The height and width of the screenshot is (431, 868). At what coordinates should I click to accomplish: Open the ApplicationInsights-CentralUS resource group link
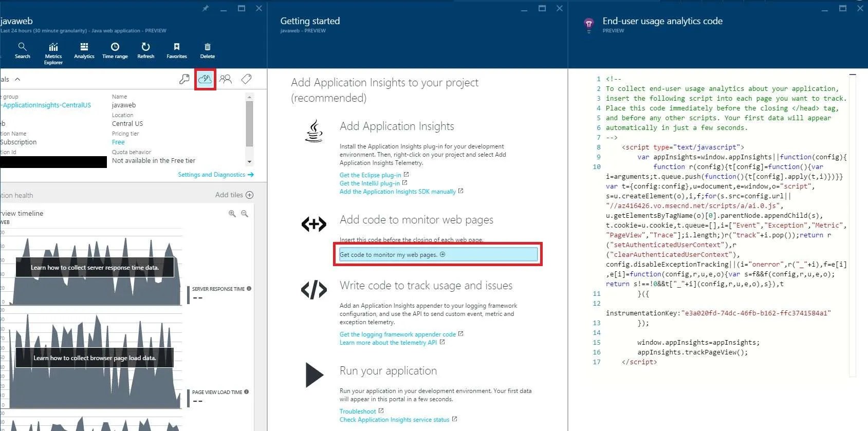46,105
